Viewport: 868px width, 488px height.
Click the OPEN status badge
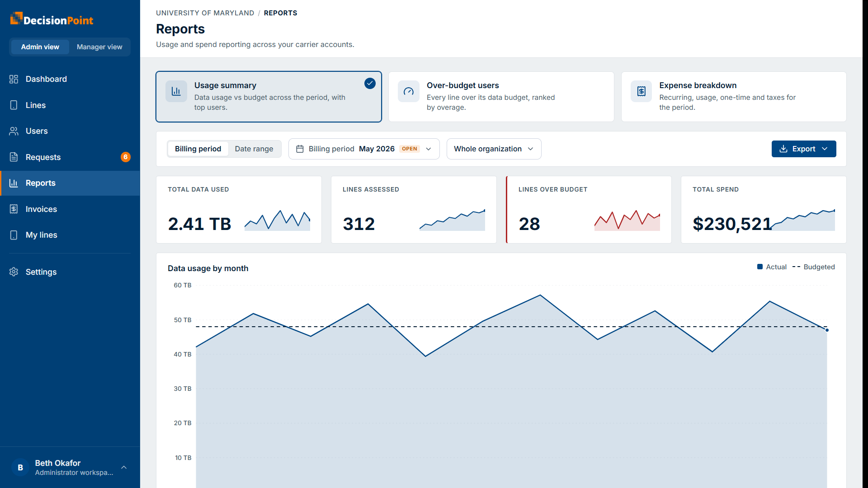click(x=410, y=149)
